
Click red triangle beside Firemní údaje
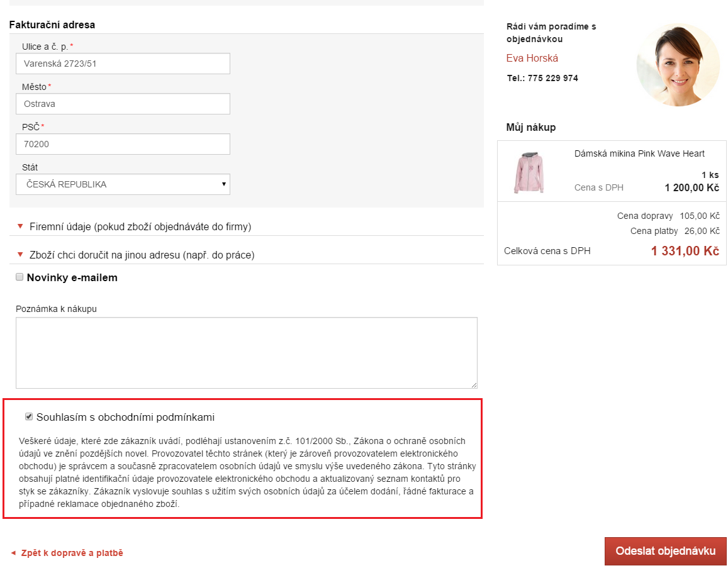tap(20, 226)
